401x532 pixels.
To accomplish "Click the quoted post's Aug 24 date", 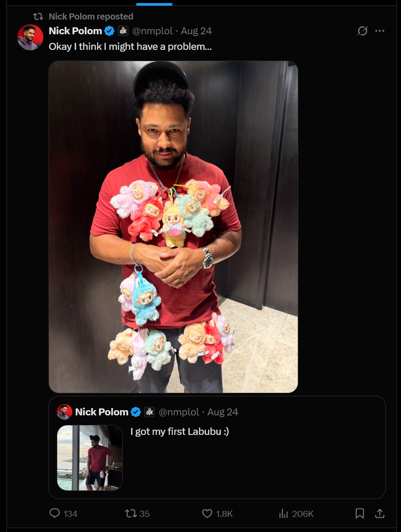I will pyautogui.click(x=223, y=412).
